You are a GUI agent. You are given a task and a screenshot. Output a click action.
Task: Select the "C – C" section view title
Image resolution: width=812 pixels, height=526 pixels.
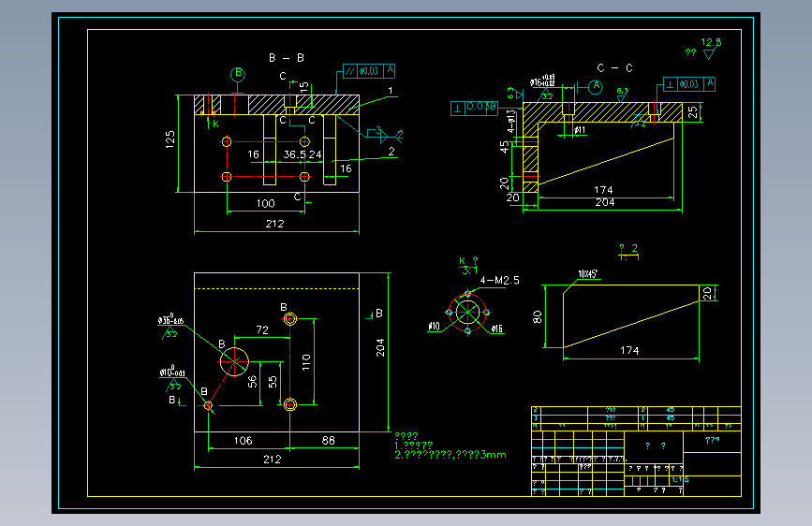click(614, 67)
